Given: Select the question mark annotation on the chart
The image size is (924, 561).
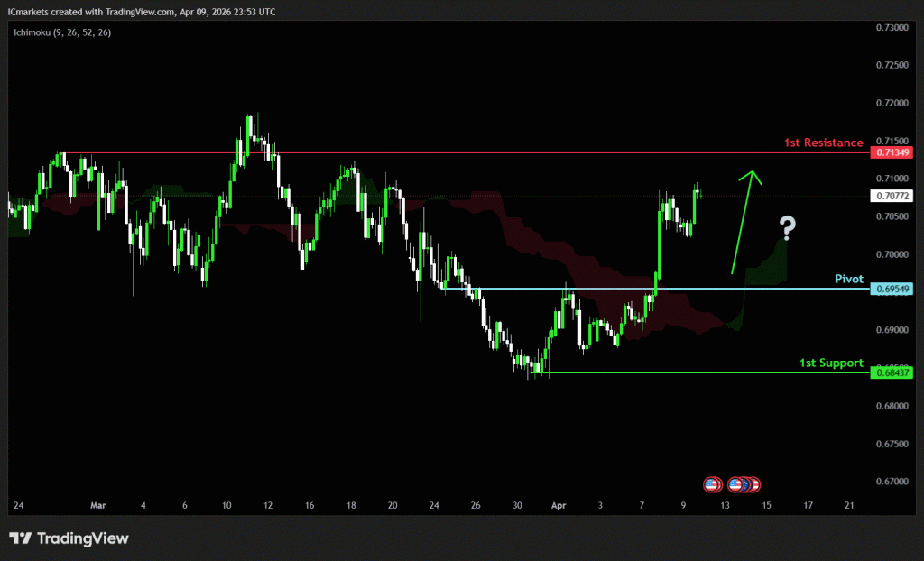Looking at the screenshot, I should coord(788,229).
